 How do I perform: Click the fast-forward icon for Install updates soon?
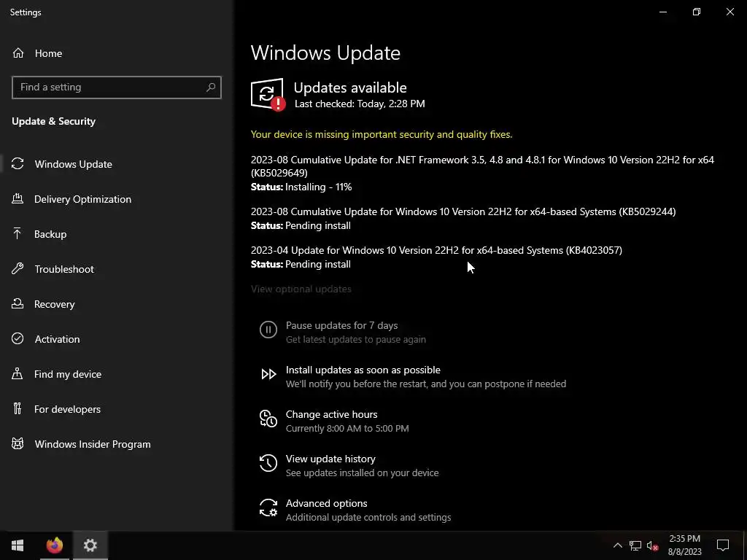tap(268, 374)
